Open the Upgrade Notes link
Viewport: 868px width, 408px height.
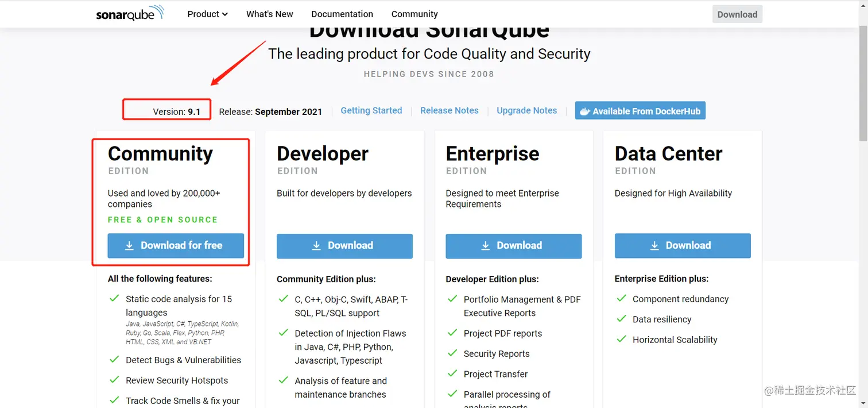526,110
